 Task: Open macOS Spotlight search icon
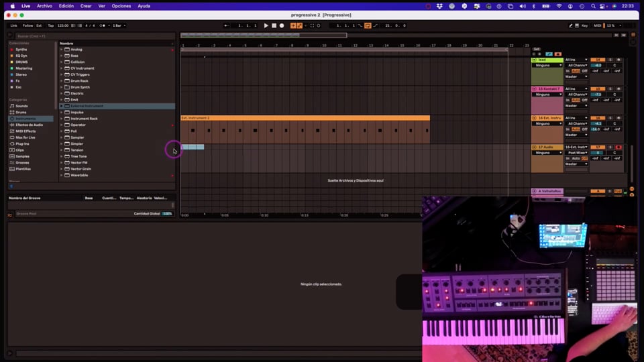pyautogui.click(x=593, y=6)
